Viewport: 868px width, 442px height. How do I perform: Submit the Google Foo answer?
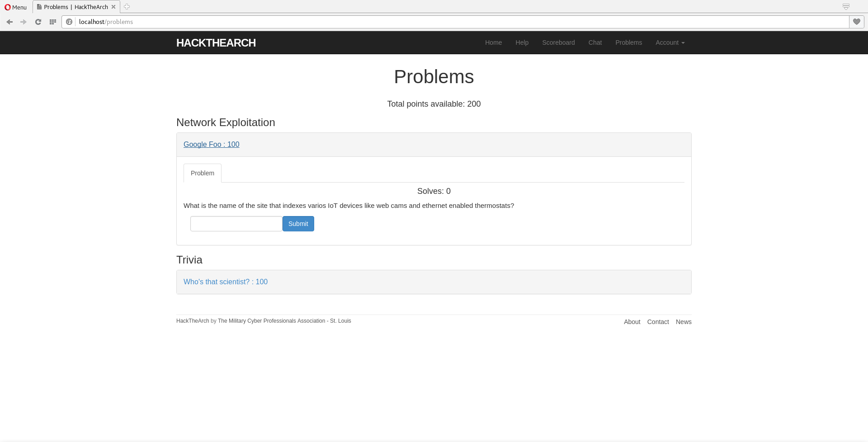pos(298,224)
